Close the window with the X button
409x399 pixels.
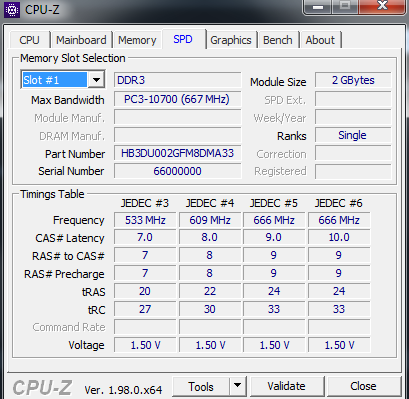pyautogui.click(x=382, y=6)
